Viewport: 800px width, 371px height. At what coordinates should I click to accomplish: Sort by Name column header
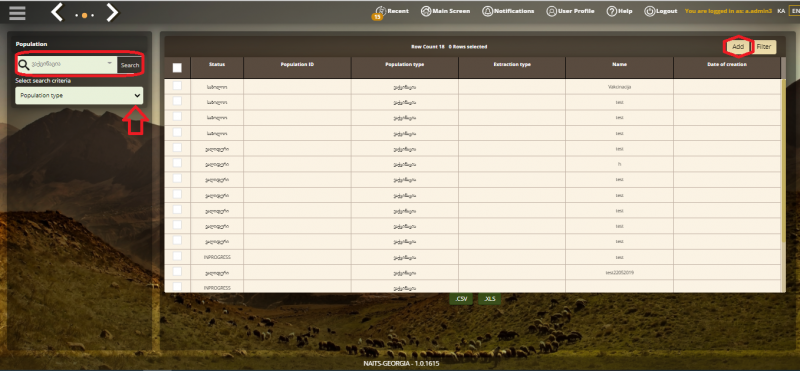[x=619, y=67]
